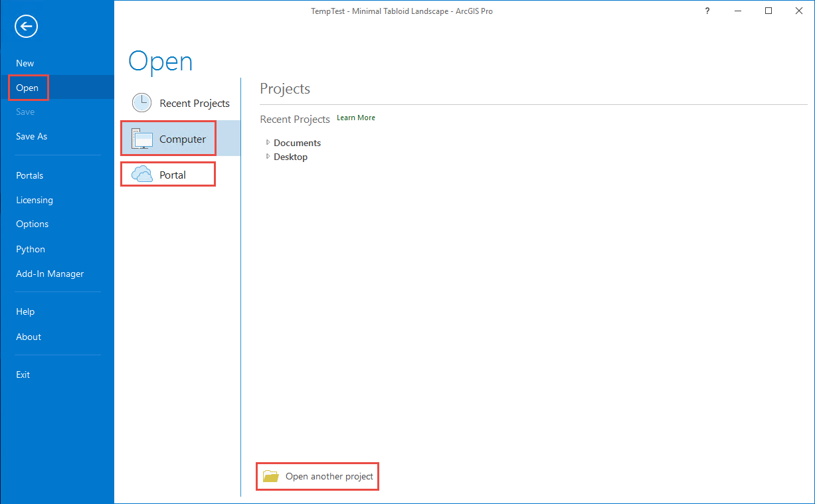This screenshot has width=815, height=504.
Task: Click the Computer monitor icon
Action: pyautogui.click(x=142, y=139)
